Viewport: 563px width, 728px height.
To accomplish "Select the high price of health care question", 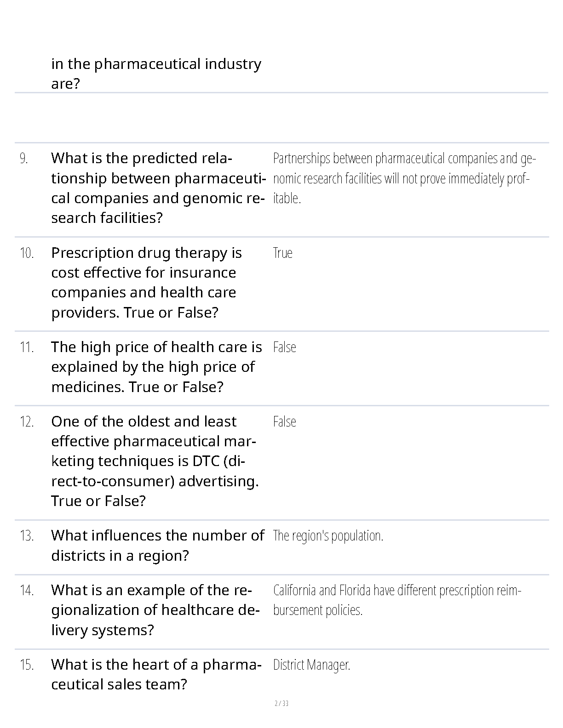I will (x=156, y=367).
